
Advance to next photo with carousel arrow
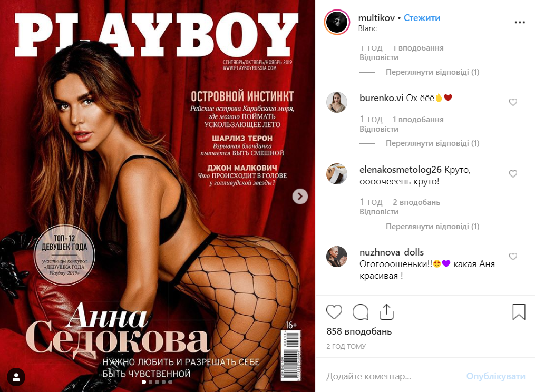point(300,196)
